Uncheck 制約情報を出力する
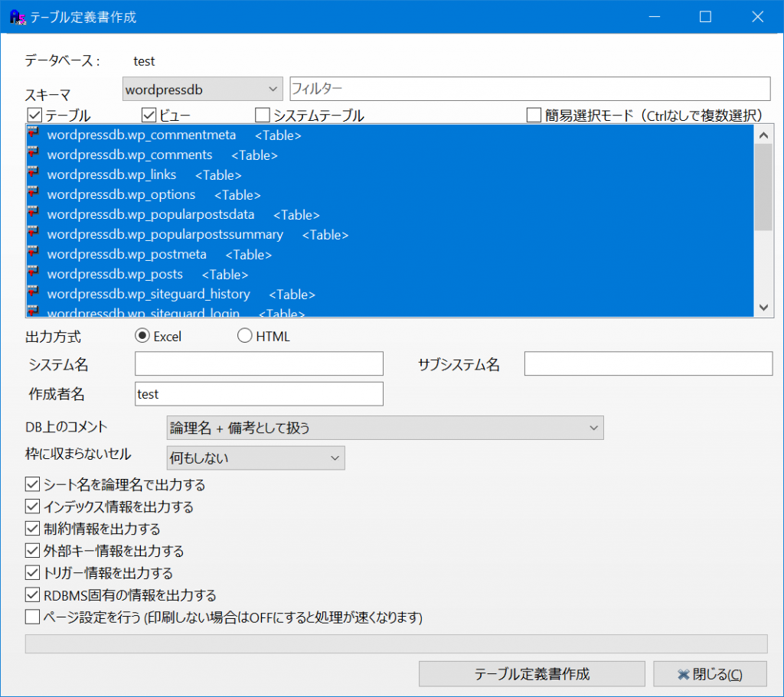 [32, 528]
